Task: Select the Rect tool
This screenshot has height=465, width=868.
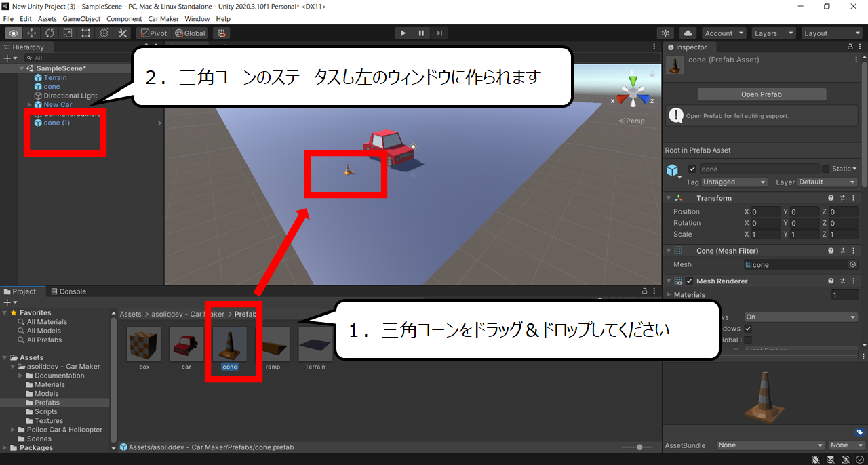Action: click(x=86, y=33)
